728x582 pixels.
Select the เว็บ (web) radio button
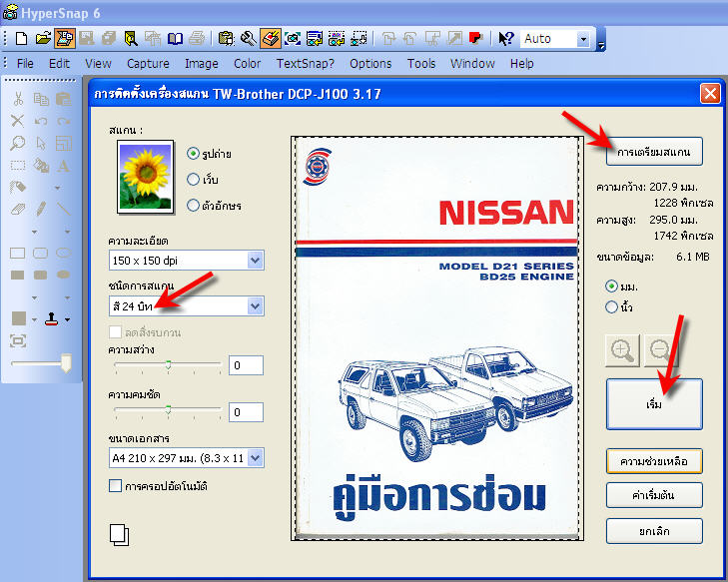[193, 179]
